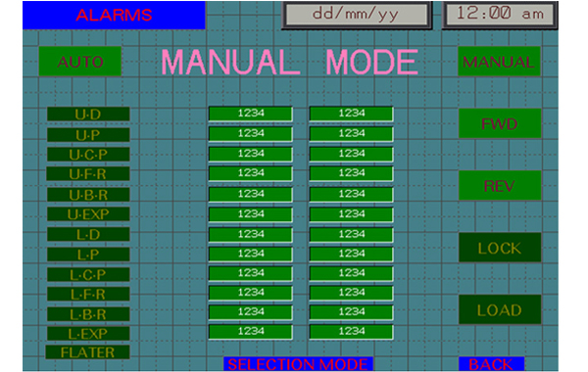This screenshot has height=372, width=588.
Task: Edit second value field in L-C-P row
Action: click(351, 273)
